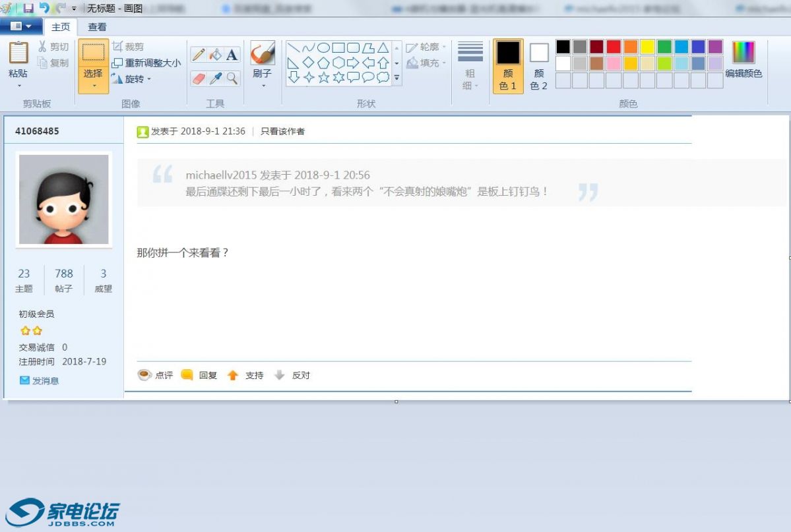Open the 粗细 (line size) dropdown
Image resolution: width=791 pixels, height=532 pixels.
[x=470, y=66]
